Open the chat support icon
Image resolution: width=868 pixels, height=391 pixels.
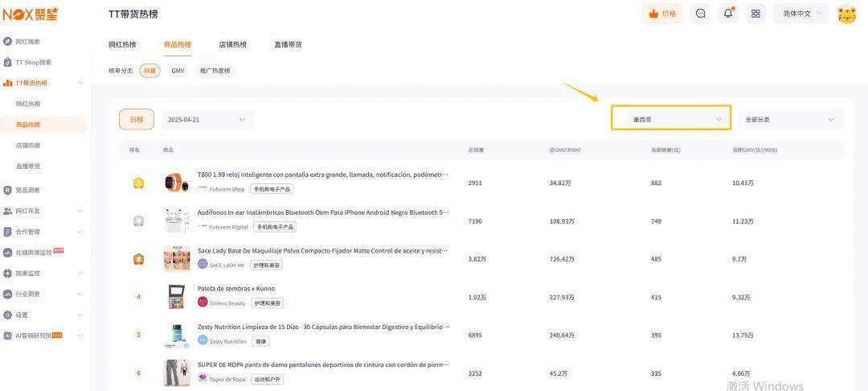click(701, 14)
